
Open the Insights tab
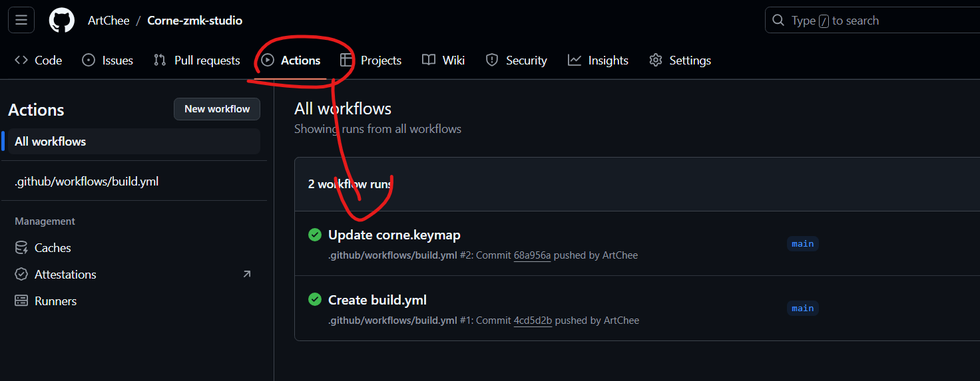pos(598,61)
